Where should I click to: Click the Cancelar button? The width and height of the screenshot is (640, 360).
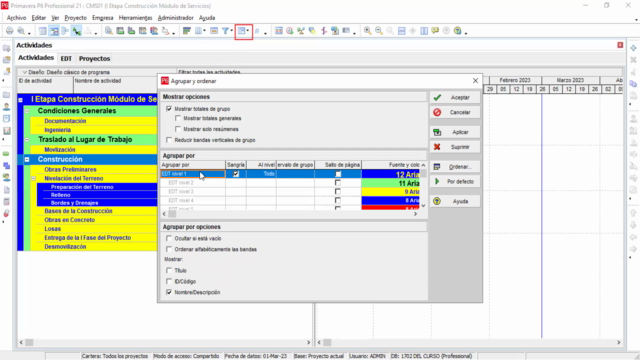pyautogui.click(x=455, y=112)
